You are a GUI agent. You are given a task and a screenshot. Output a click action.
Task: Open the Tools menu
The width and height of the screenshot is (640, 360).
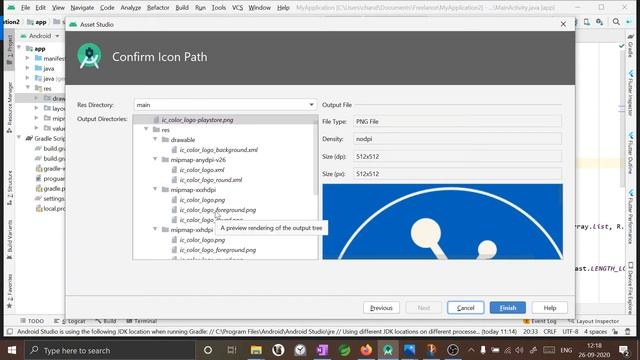tap(218, 7)
